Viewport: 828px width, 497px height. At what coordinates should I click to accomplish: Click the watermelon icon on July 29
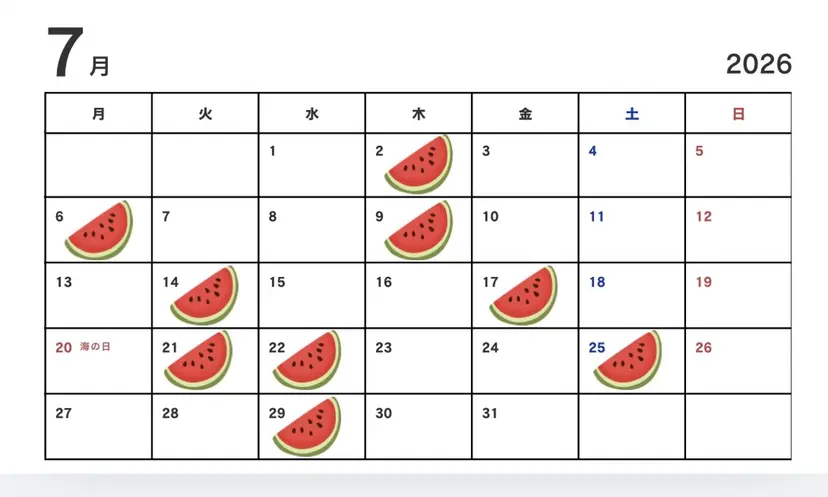307,427
